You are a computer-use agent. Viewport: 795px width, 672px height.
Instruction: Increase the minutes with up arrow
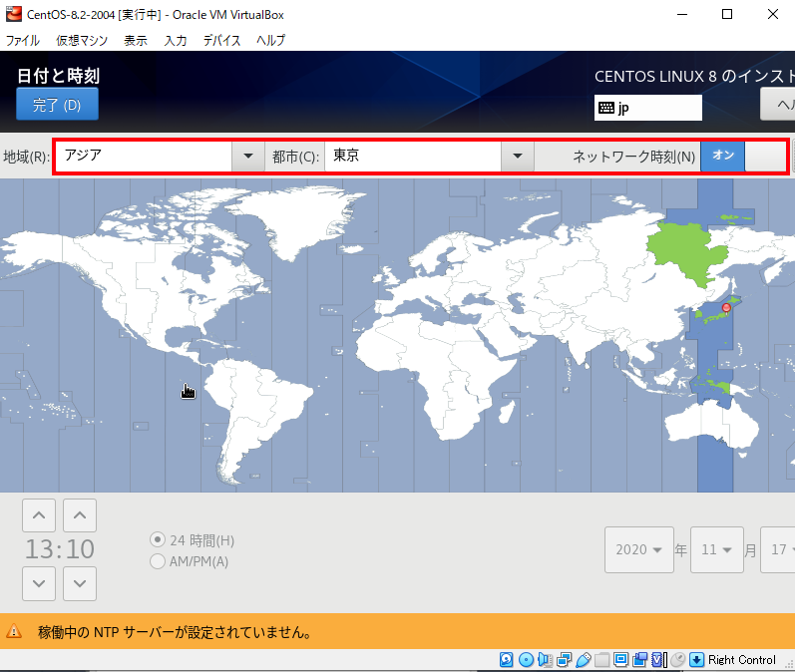[x=80, y=515]
